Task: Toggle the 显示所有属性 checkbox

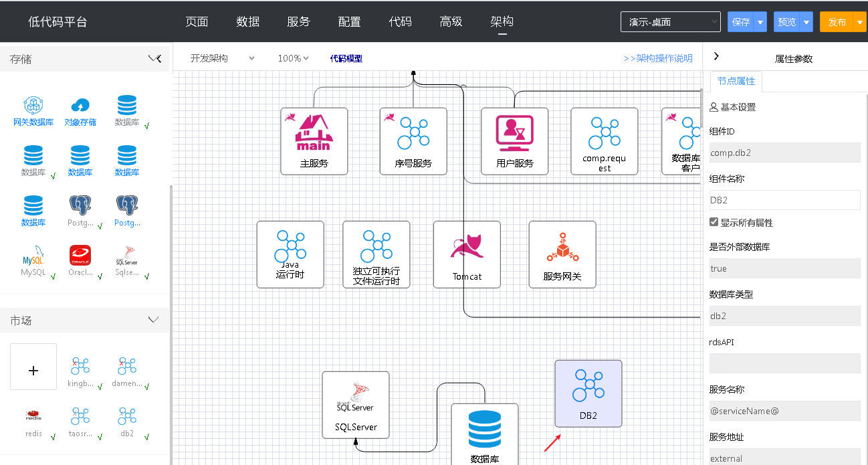Action: (x=714, y=221)
